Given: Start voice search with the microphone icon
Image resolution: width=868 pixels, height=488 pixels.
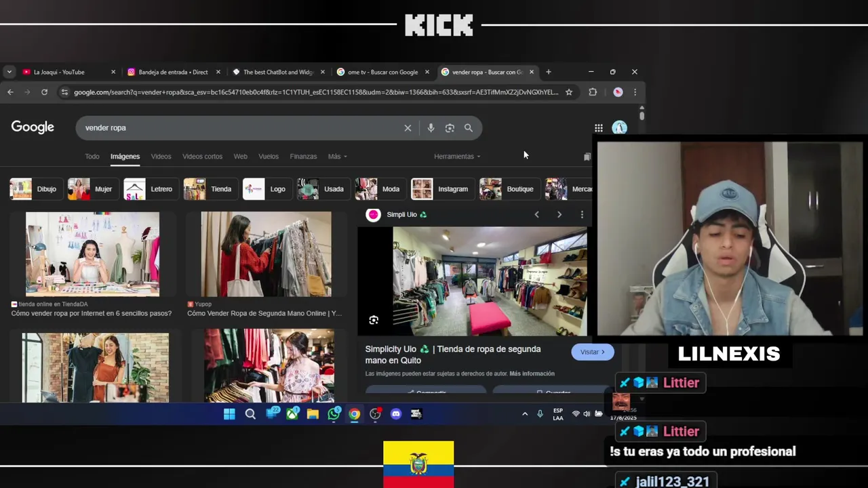Looking at the screenshot, I should (431, 128).
